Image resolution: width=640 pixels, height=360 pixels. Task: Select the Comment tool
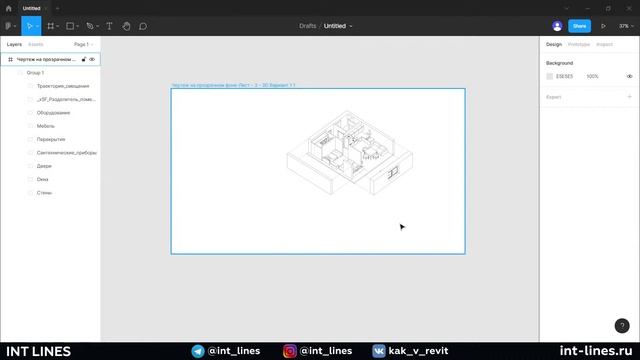coord(143,26)
